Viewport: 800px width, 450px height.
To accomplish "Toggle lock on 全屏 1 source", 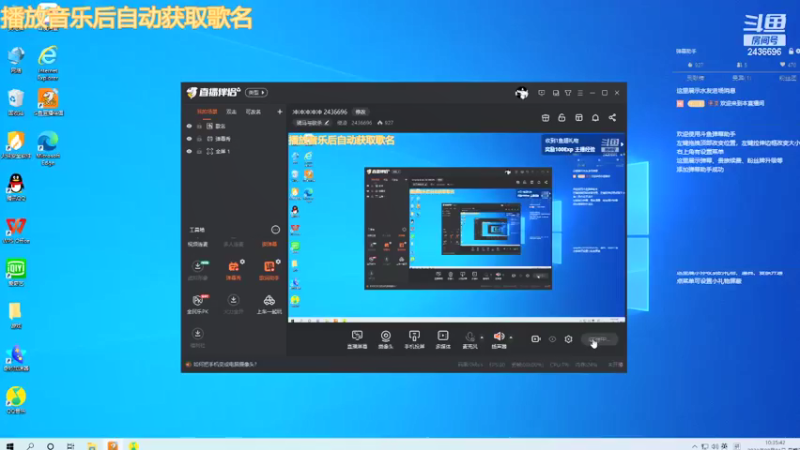I will (199, 152).
